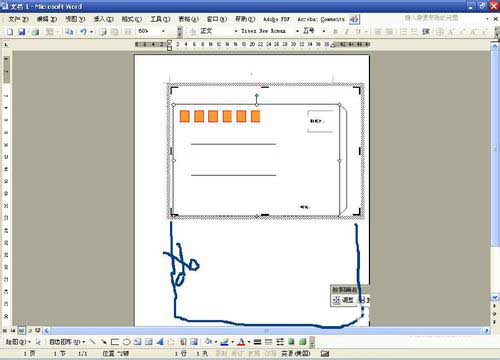Pick the Select Objects pointer tool

click(x=38, y=342)
